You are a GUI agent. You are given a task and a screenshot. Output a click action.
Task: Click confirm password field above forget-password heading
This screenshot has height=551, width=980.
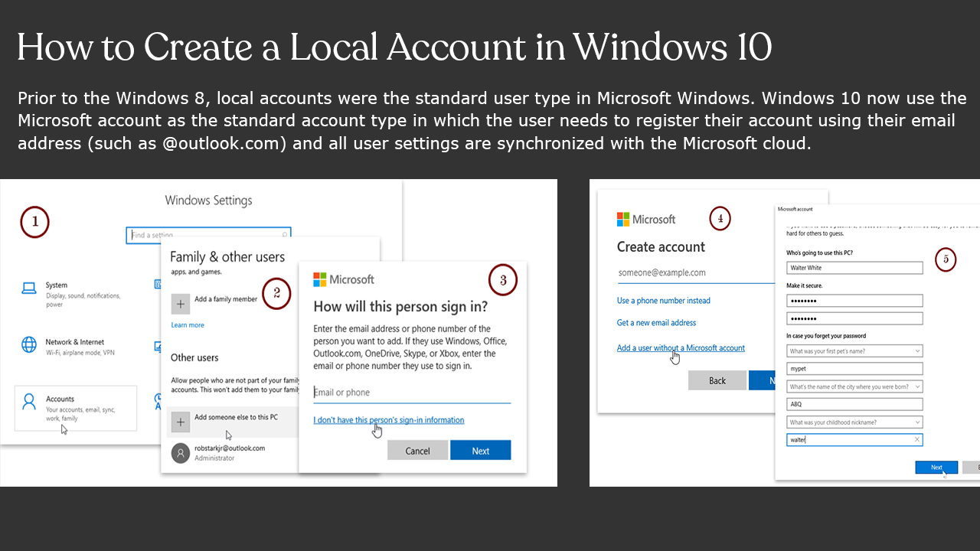pos(854,318)
